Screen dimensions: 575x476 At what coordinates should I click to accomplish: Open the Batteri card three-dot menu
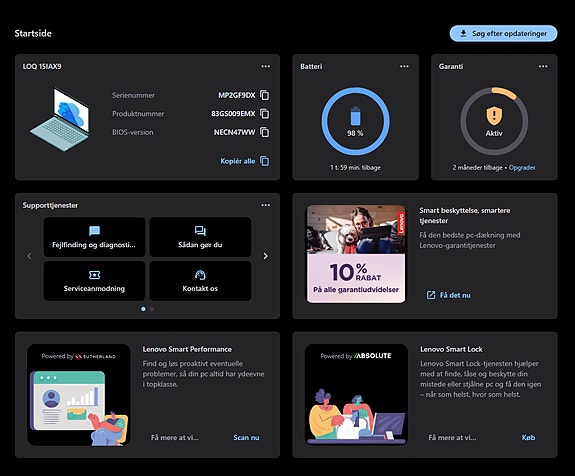pyautogui.click(x=404, y=66)
